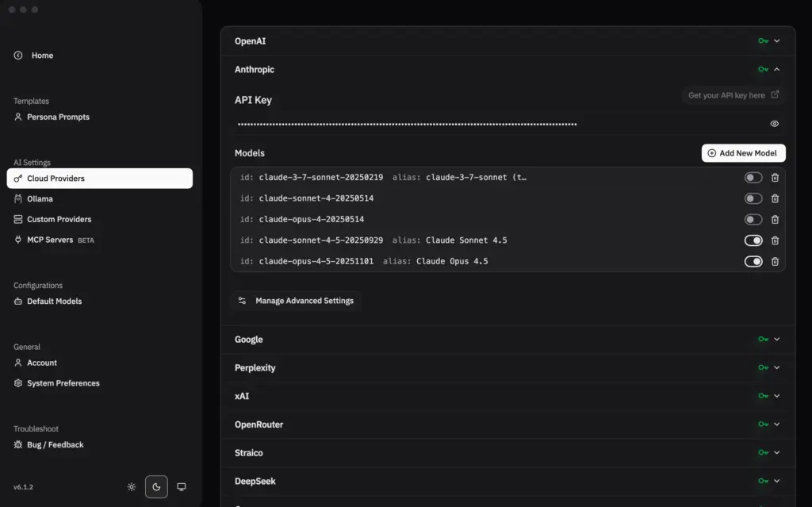Click the MCP Servers plug icon
This screenshot has width=812, height=507.
pos(17,239)
